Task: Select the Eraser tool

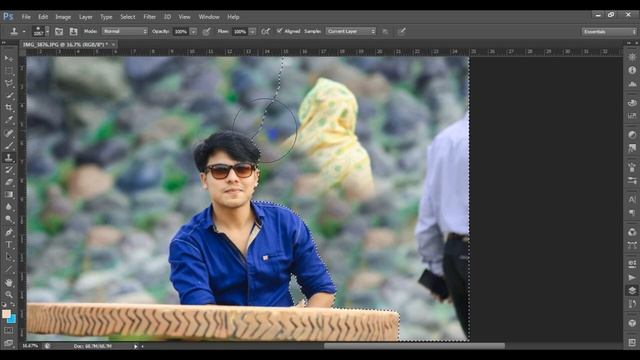Action: 9,182
